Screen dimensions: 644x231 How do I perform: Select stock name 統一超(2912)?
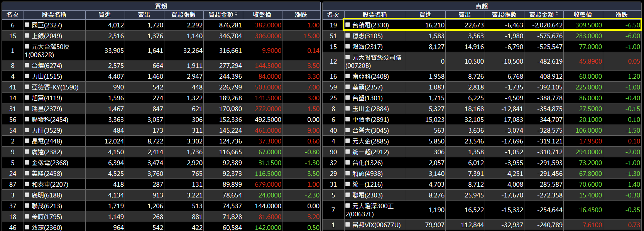pyautogui.click(x=370, y=152)
